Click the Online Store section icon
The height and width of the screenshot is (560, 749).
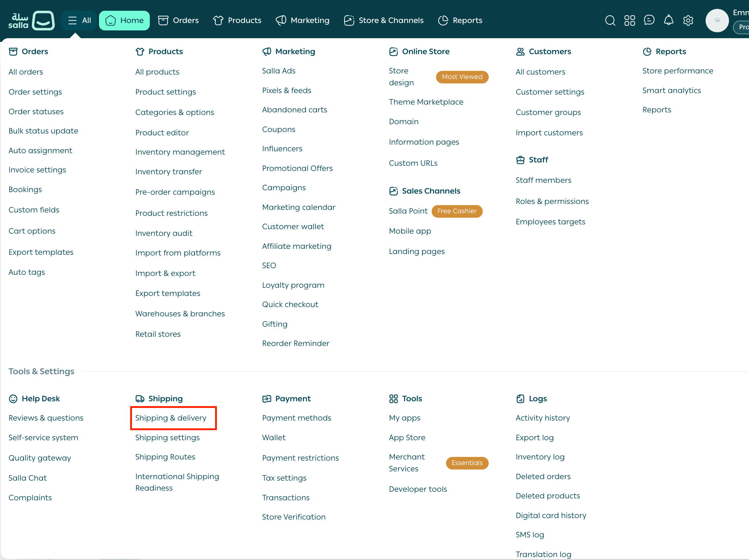coord(393,52)
